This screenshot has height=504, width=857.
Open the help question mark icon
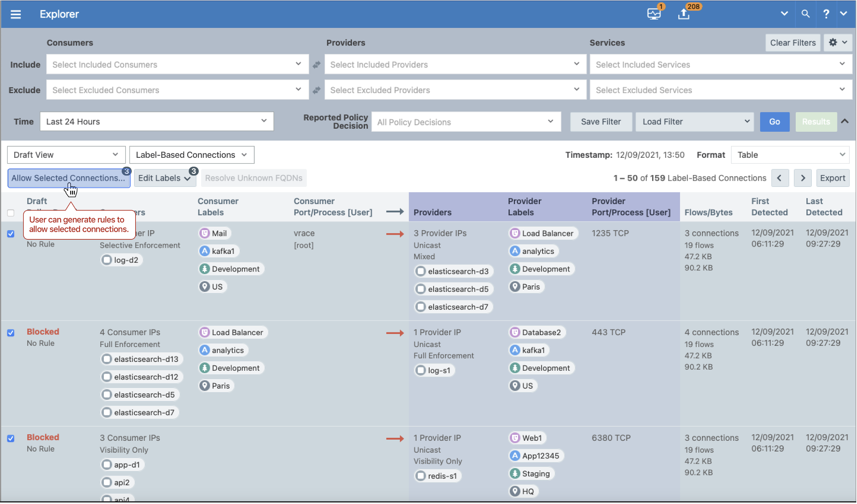[x=826, y=14]
